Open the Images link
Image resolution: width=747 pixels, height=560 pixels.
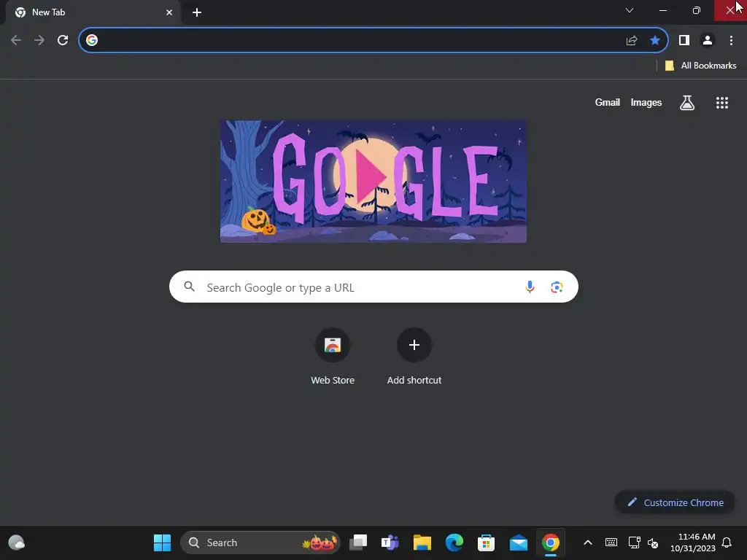pos(646,102)
